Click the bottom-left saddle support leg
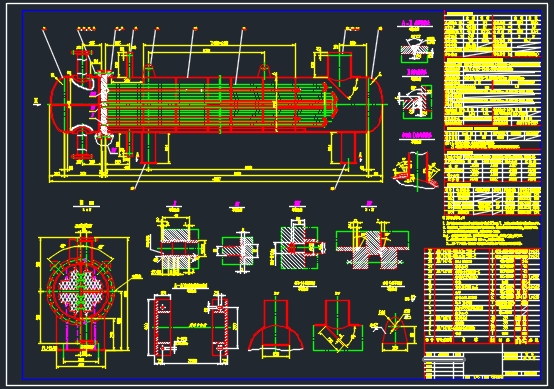This screenshot has width=554, height=389. [x=149, y=147]
